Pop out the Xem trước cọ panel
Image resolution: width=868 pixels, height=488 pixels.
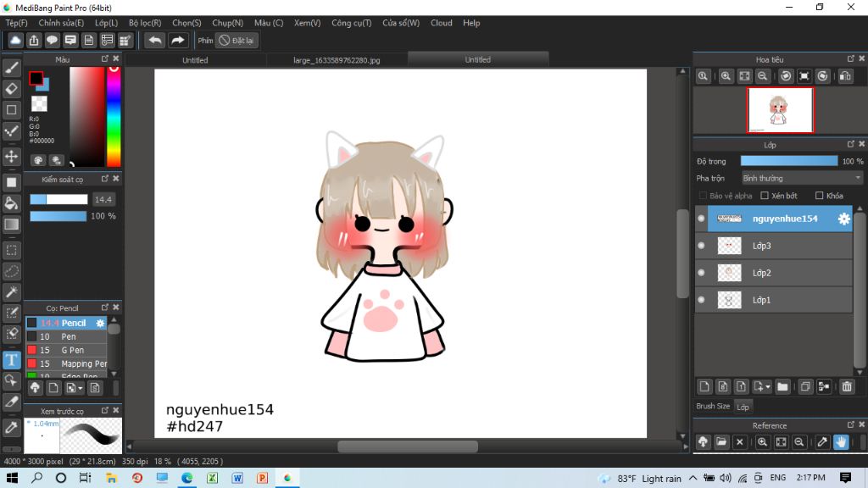coord(104,410)
